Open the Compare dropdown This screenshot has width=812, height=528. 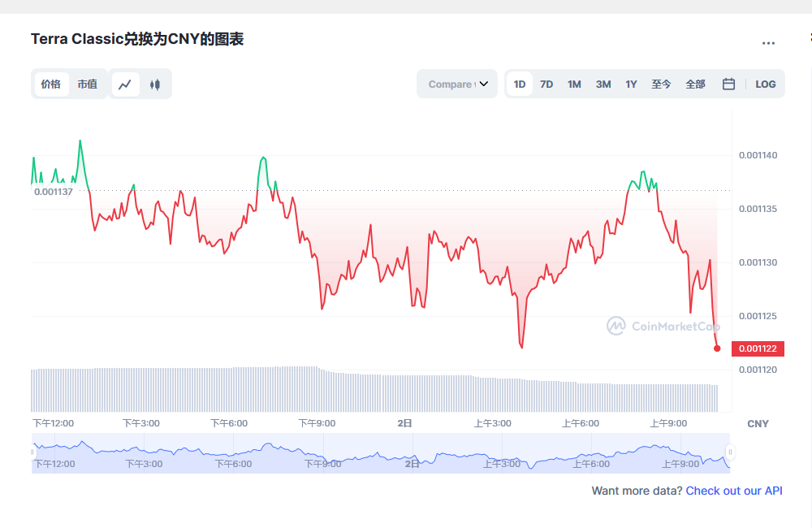tap(457, 84)
